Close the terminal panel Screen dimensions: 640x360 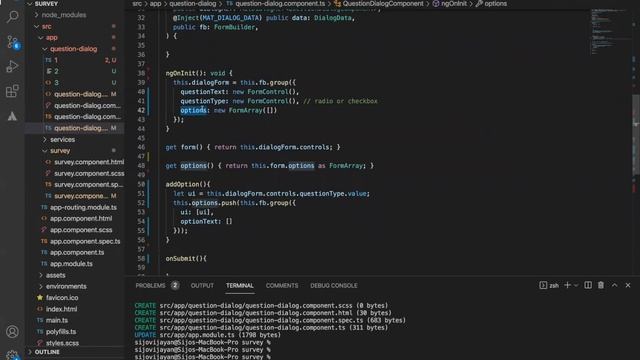[628, 285]
